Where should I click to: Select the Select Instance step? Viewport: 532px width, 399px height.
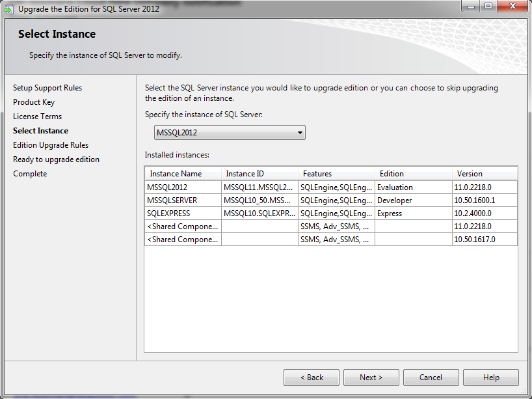click(x=41, y=131)
